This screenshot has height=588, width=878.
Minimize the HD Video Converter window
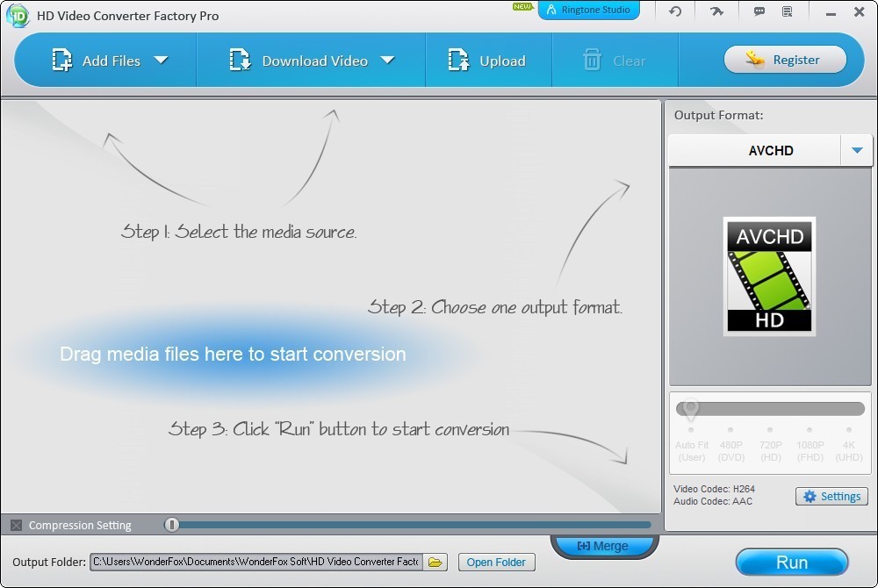831,13
